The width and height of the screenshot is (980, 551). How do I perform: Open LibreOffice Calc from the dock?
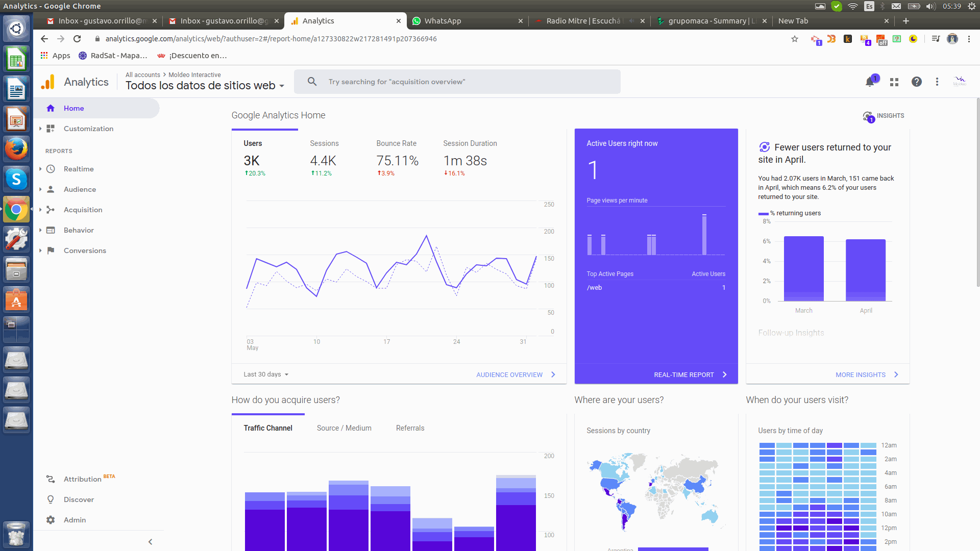[x=16, y=59]
